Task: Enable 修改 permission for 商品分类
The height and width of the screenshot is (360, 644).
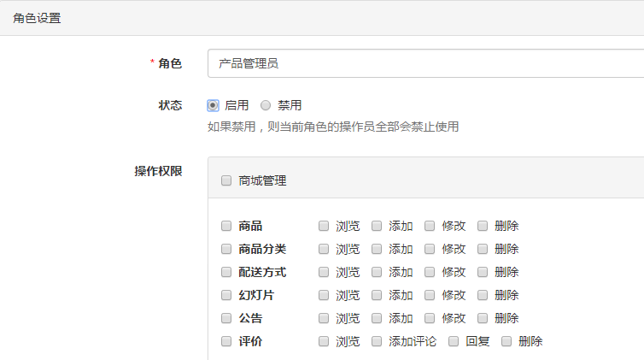Action: click(x=430, y=249)
